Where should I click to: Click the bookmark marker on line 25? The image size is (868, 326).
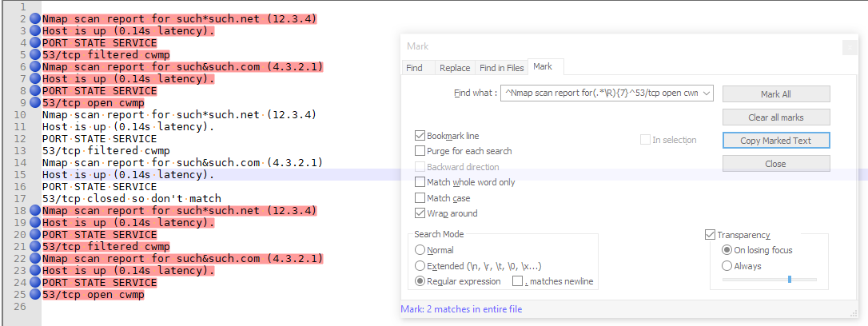(35, 295)
